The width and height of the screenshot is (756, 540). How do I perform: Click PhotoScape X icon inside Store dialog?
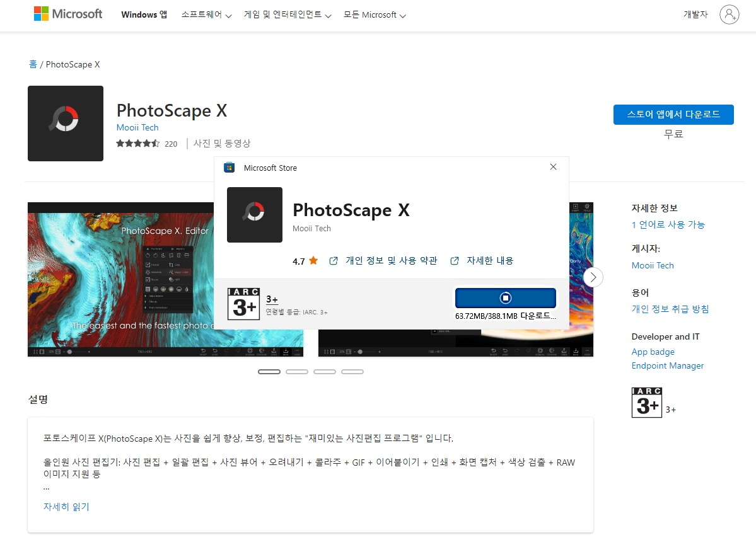click(x=255, y=215)
